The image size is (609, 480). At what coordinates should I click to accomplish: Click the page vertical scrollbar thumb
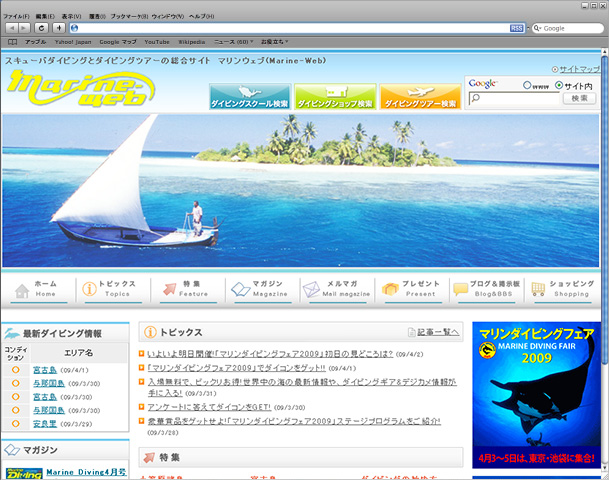pos(605,210)
